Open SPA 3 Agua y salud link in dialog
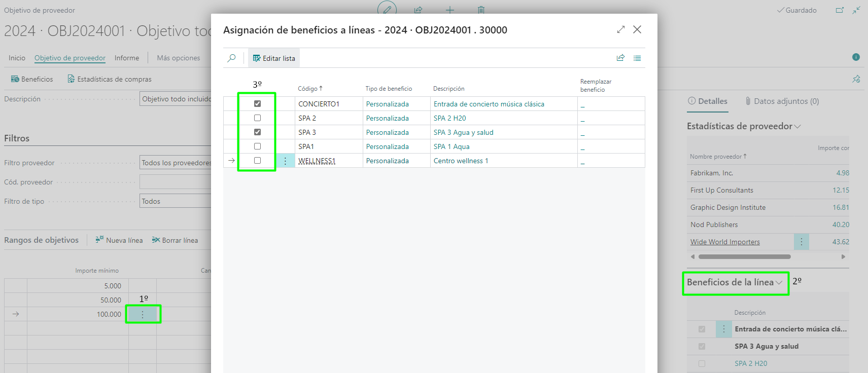The image size is (868, 373). 463,132
